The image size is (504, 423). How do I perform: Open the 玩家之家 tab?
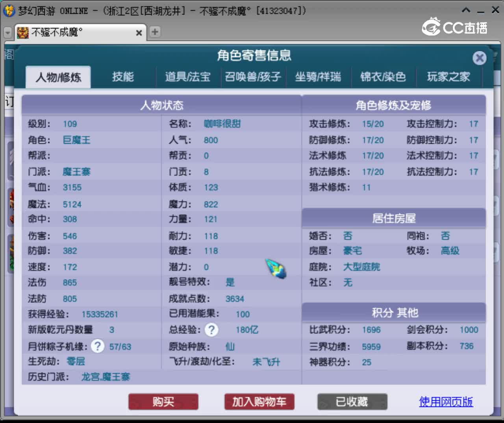448,76
